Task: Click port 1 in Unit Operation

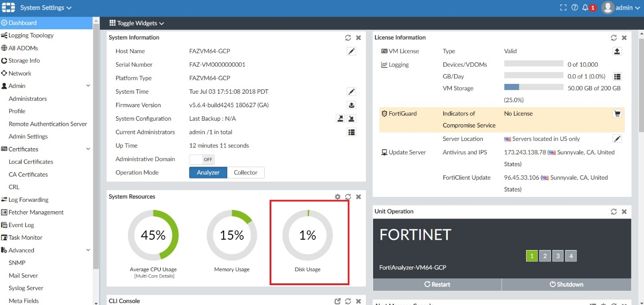Action: [532, 256]
